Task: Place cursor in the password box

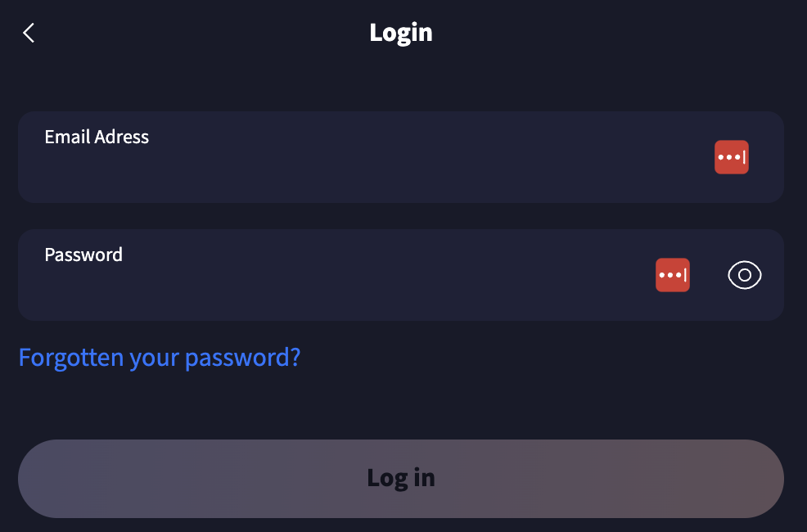Action: (401, 275)
